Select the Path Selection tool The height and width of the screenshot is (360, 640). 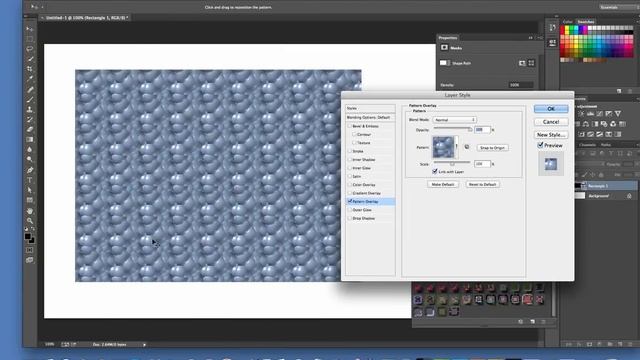29,190
